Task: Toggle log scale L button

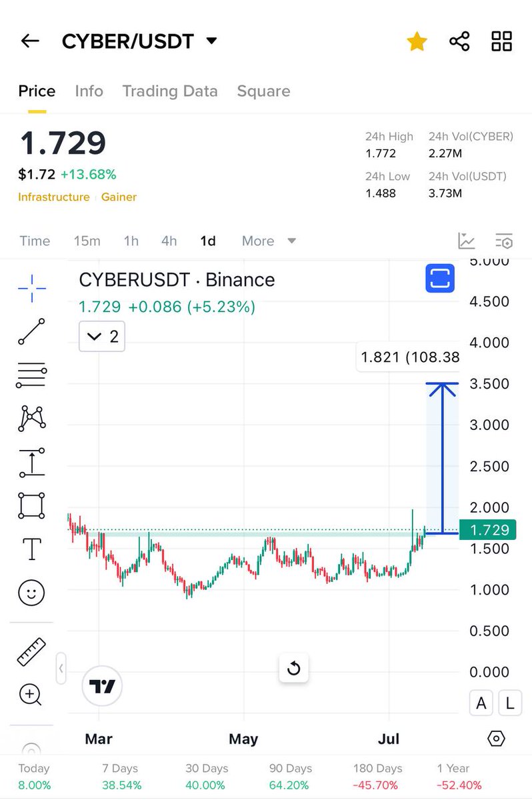Action: click(x=510, y=703)
